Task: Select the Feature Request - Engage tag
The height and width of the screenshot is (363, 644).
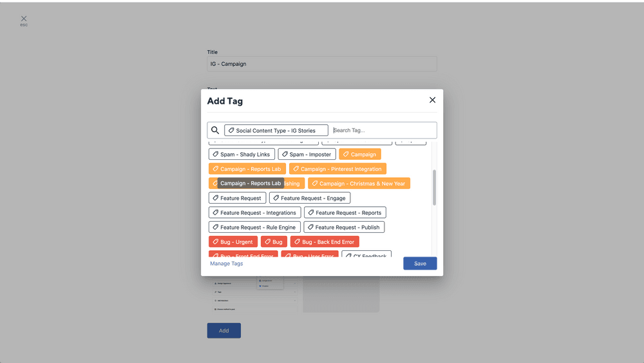Action: pos(310,198)
